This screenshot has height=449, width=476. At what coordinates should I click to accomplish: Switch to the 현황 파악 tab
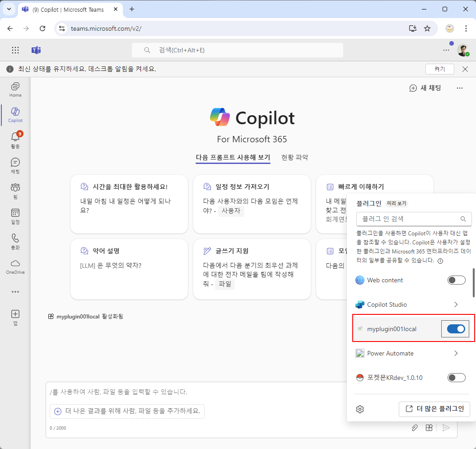(294, 157)
